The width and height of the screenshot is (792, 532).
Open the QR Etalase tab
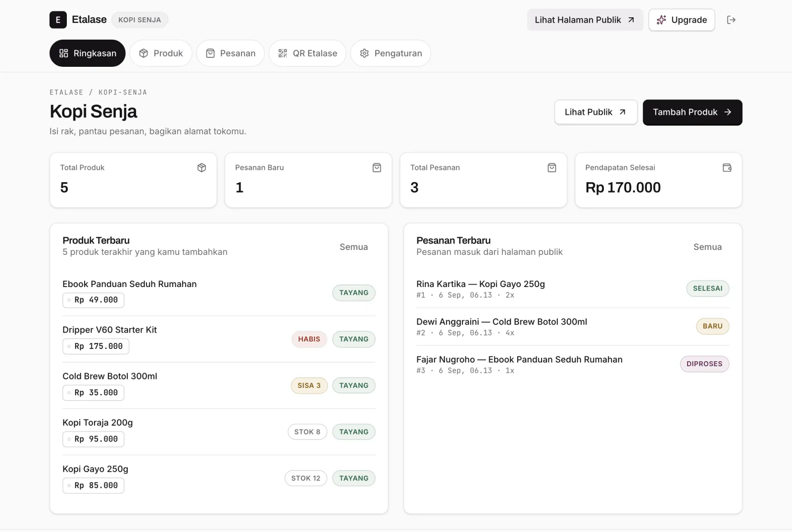[x=307, y=53]
